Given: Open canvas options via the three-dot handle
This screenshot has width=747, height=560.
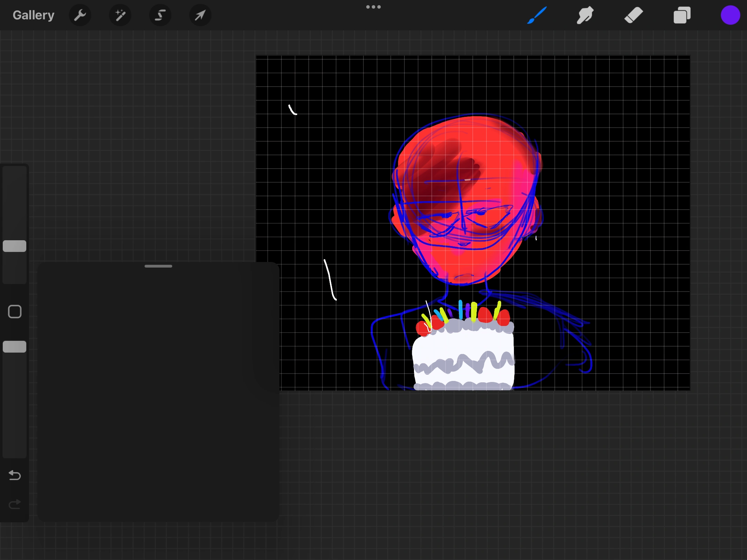Looking at the screenshot, I should [x=373, y=7].
